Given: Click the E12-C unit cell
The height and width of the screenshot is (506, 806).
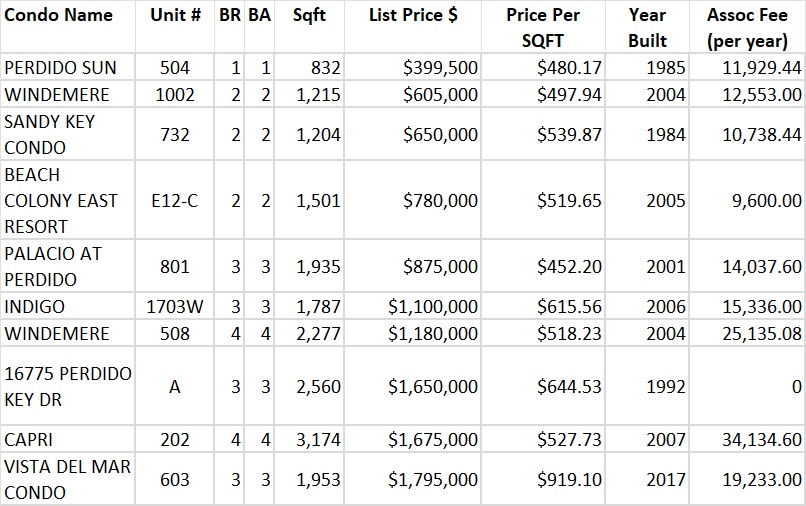Looking at the screenshot, I should click(x=174, y=200).
